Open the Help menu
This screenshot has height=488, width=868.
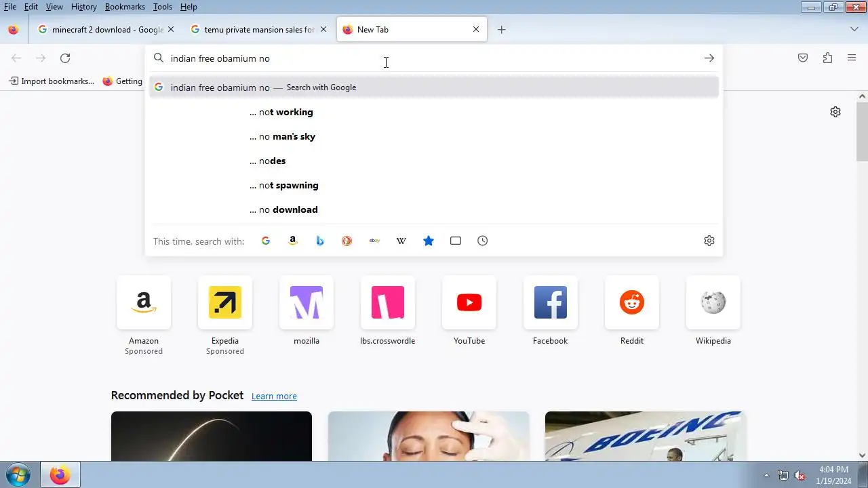(x=189, y=7)
